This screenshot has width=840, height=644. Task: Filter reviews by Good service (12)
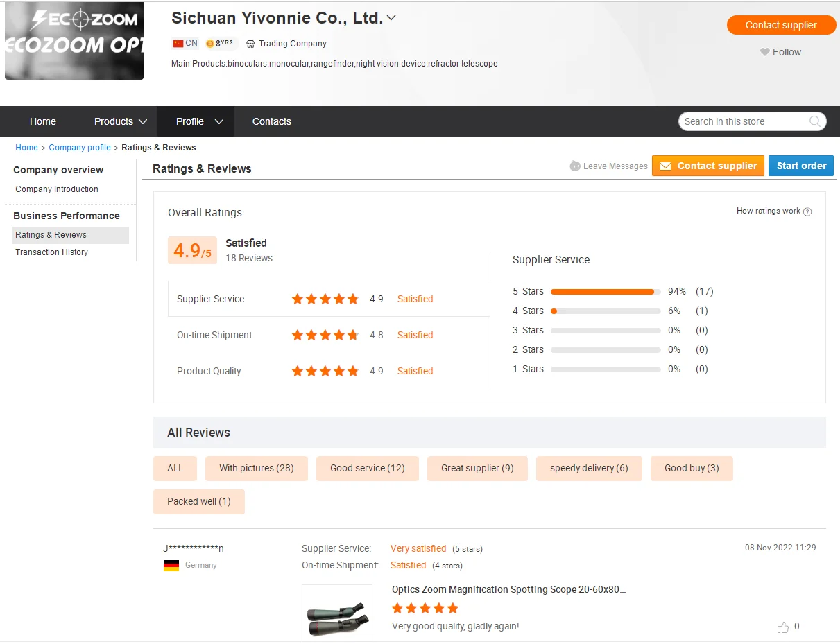[x=368, y=469]
